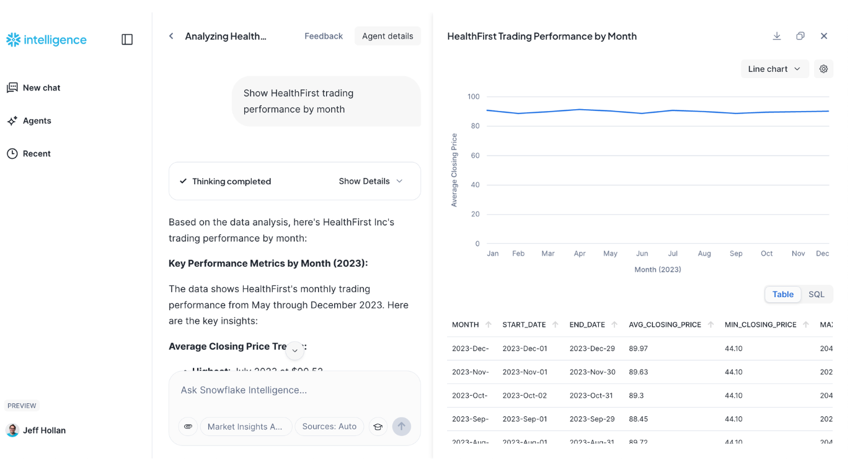
Task: Click the Key Performance Metrics by Month heading
Action: (x=268, y=264)
